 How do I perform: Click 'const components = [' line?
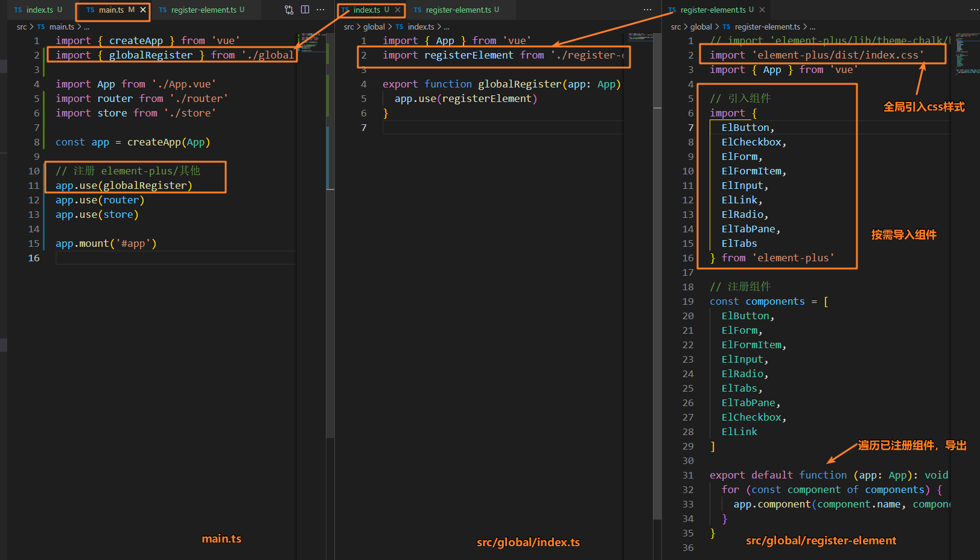(769, 301)
